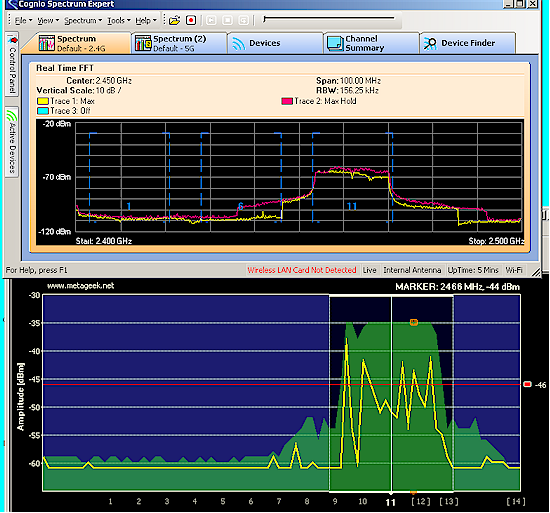Open the Channel Summary tab
550x513 pixels.
[x=371, y=43]
